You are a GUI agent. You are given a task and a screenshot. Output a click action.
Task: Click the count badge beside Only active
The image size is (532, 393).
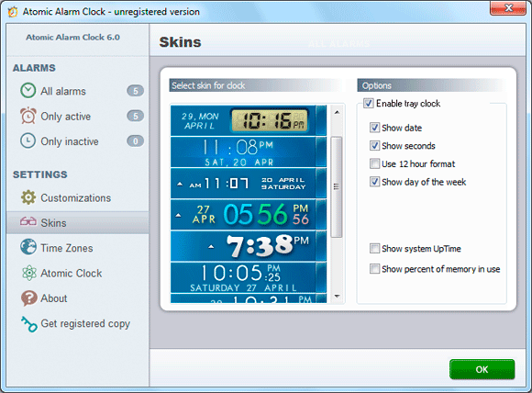tap(136, 116)
